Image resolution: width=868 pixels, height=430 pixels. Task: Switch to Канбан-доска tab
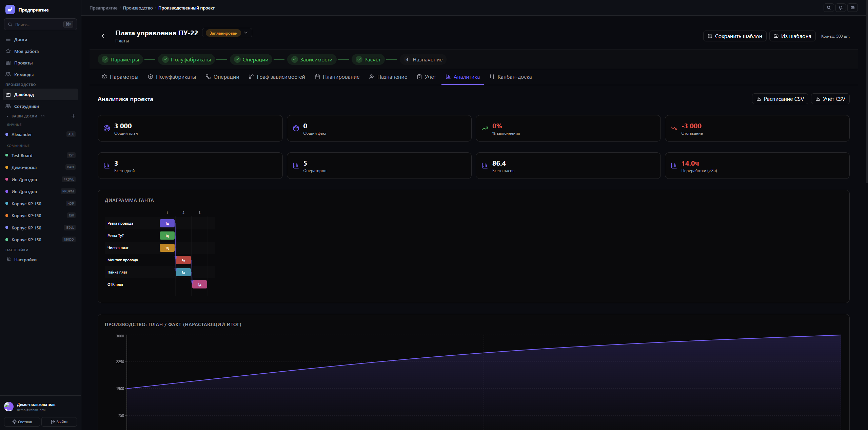pos(511,77)
